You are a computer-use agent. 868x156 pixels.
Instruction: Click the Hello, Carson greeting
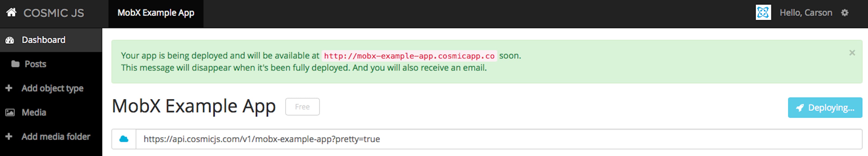[806, 13]
